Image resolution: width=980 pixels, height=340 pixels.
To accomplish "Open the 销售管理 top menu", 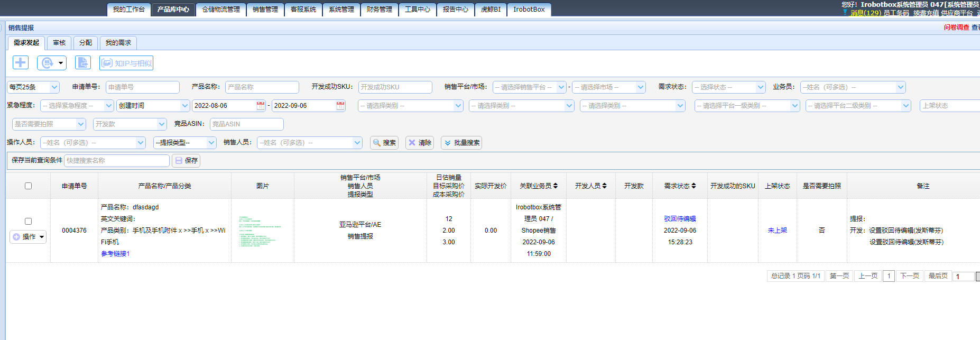I will coord(265,10).
